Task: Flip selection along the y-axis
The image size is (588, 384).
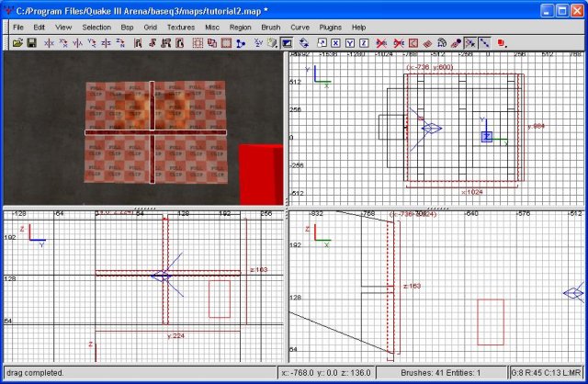Action: coord(77,43)
